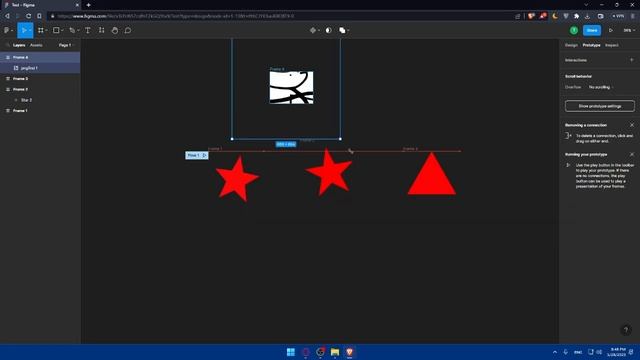Close the Removing a connection tip
640x360 pixels.
pos(632,125)
